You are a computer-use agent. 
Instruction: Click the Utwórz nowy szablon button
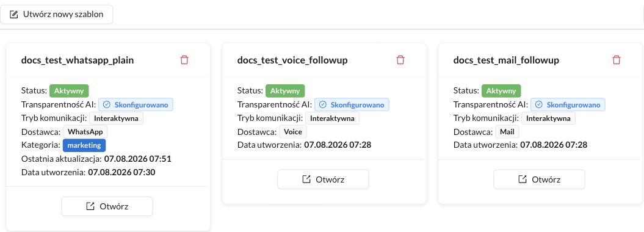[x=56, y=15]
